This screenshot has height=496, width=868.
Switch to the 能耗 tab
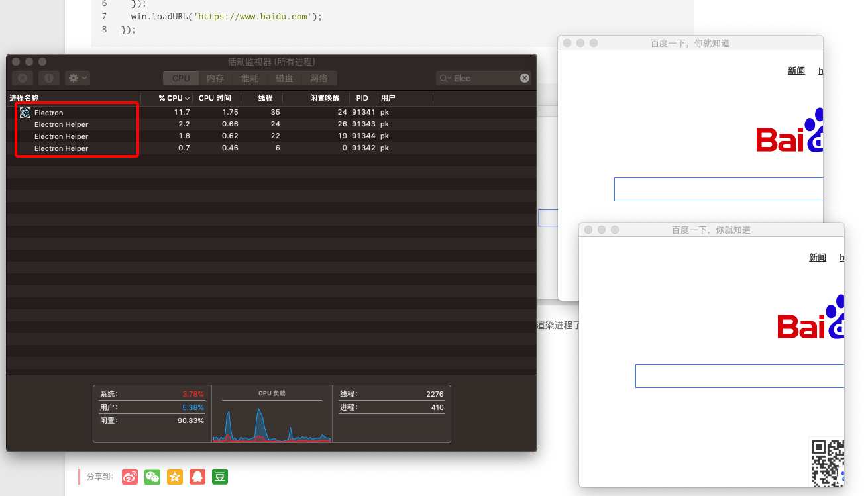click(250, 78)
